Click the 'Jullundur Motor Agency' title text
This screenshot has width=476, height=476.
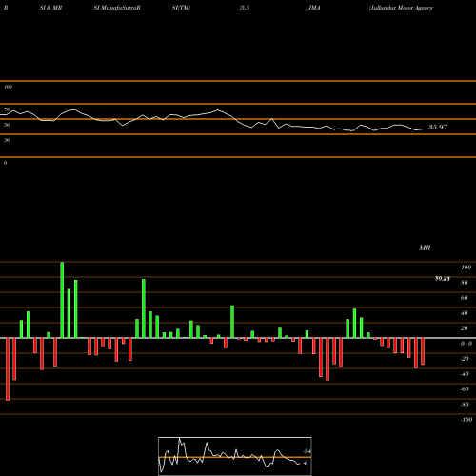click(x=402, y=8)
